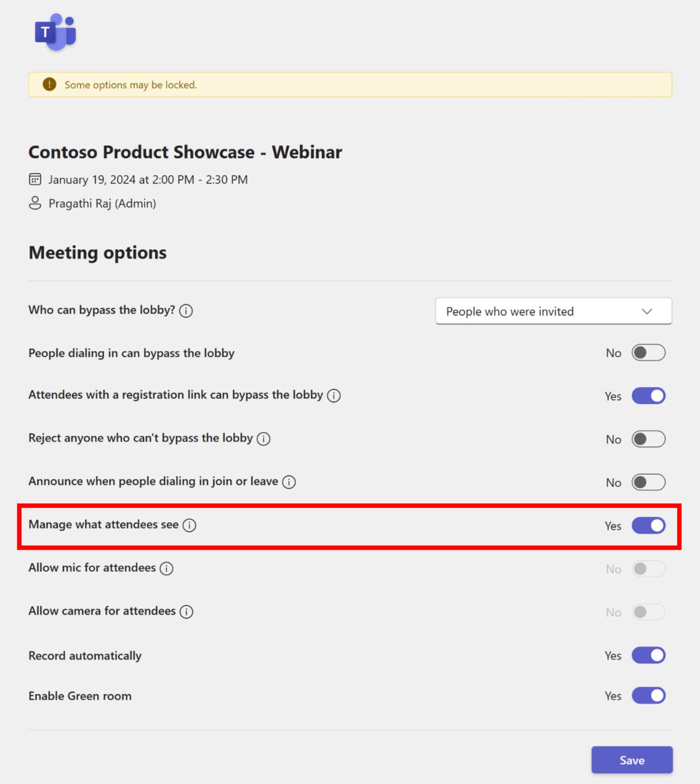Toggle Allow mic for attendees switch
This screenshot has width=700, height=784.
pyautogui.click(x=648, y=569)
